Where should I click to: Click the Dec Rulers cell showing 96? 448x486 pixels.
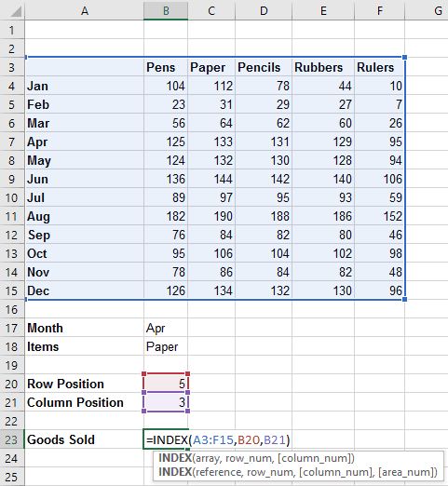pyautogui.click(x=379, y=290)
